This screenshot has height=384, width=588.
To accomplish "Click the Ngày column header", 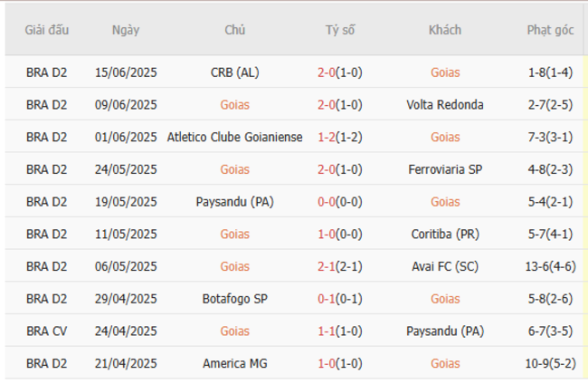I will click(126, 30).
